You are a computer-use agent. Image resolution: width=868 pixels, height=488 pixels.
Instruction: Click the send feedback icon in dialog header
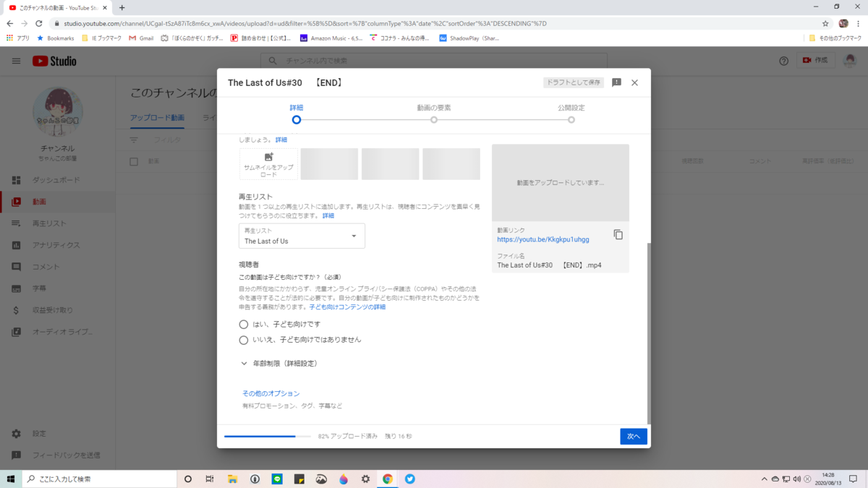(616, 82)
